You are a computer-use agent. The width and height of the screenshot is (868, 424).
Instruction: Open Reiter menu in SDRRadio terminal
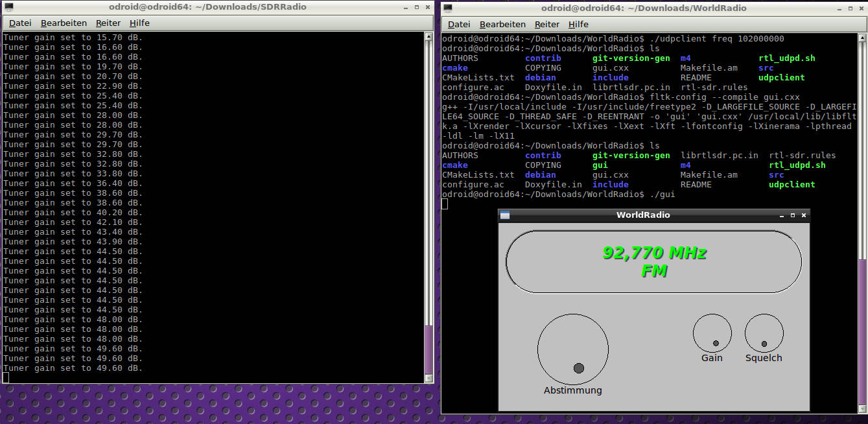pyautogui.click(x=108, y=23)
